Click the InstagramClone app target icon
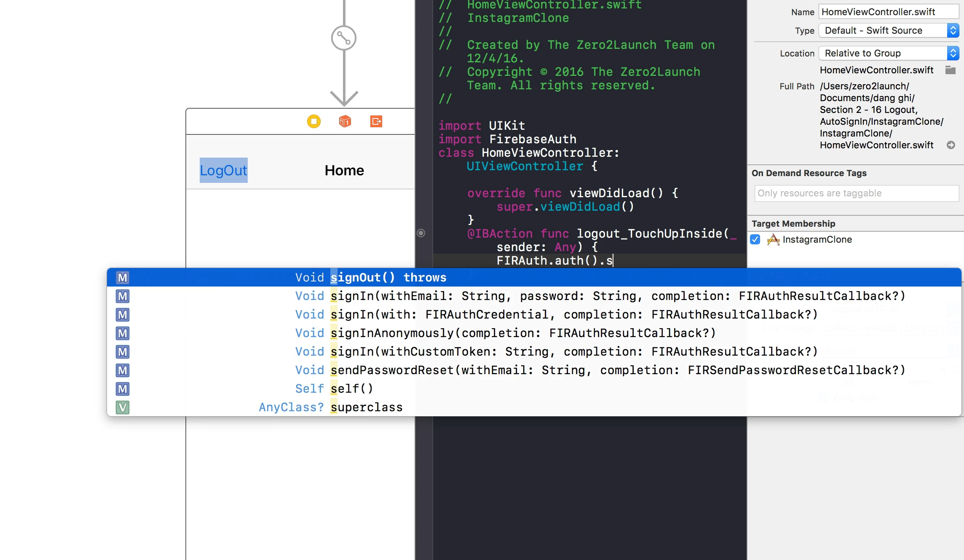Screen dimensions: 964x560 click(x=773, y=239)
